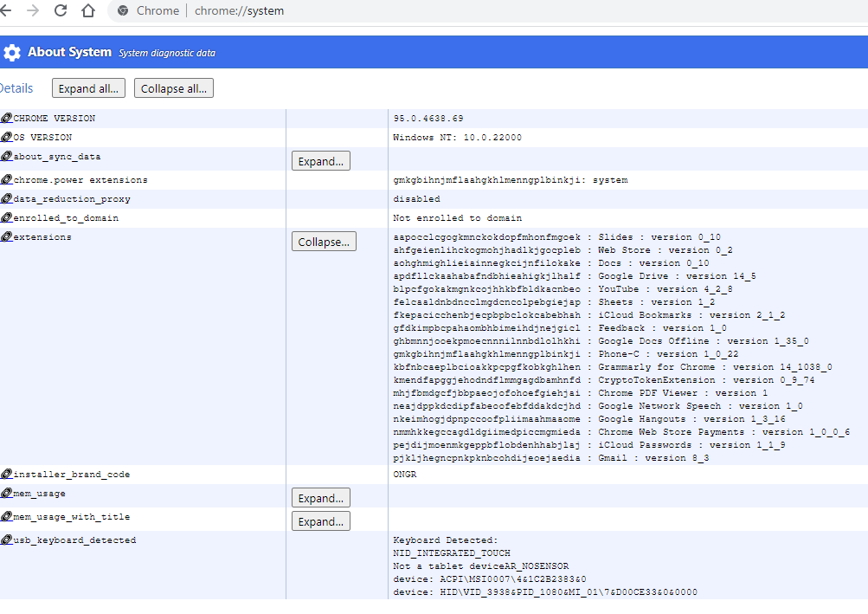Click the Google Network Speech line
The height and width of the screenshot is (614, 868).
pyautogui.click(x=598, y=406)
